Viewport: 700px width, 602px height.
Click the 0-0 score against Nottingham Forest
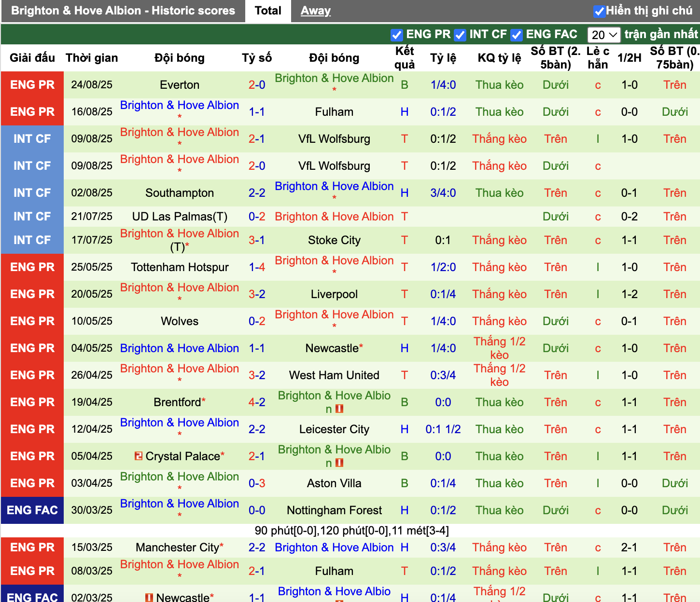257,510
